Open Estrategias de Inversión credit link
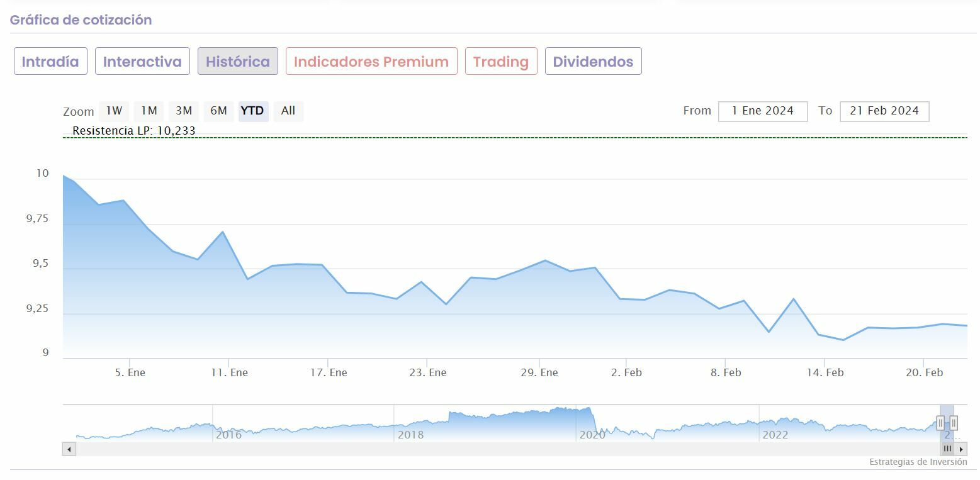 tap(918, 462)
